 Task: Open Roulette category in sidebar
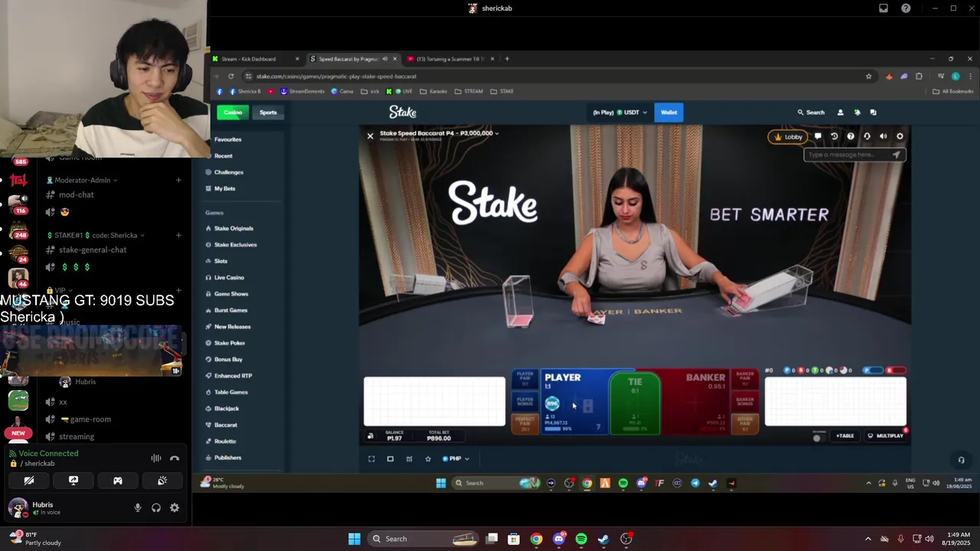(224, 441)
